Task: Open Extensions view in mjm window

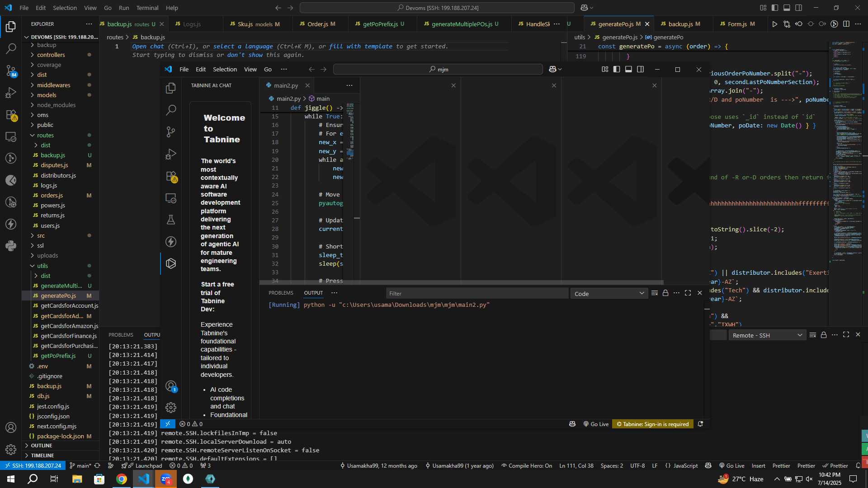Action: [x=171, y=176]
